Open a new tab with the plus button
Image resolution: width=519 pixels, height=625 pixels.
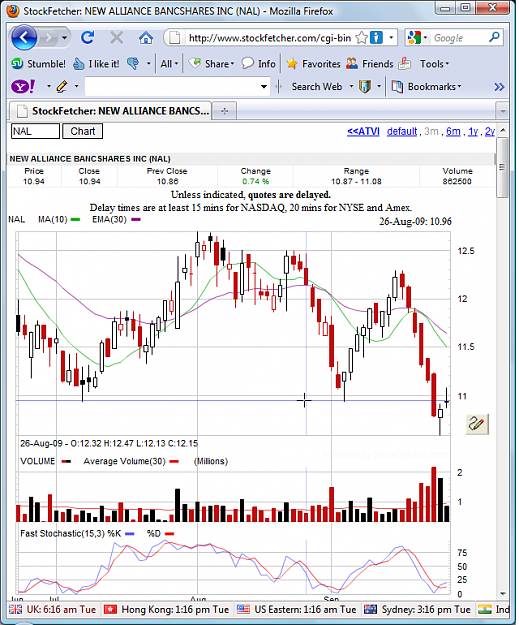[x=224, y=111]
